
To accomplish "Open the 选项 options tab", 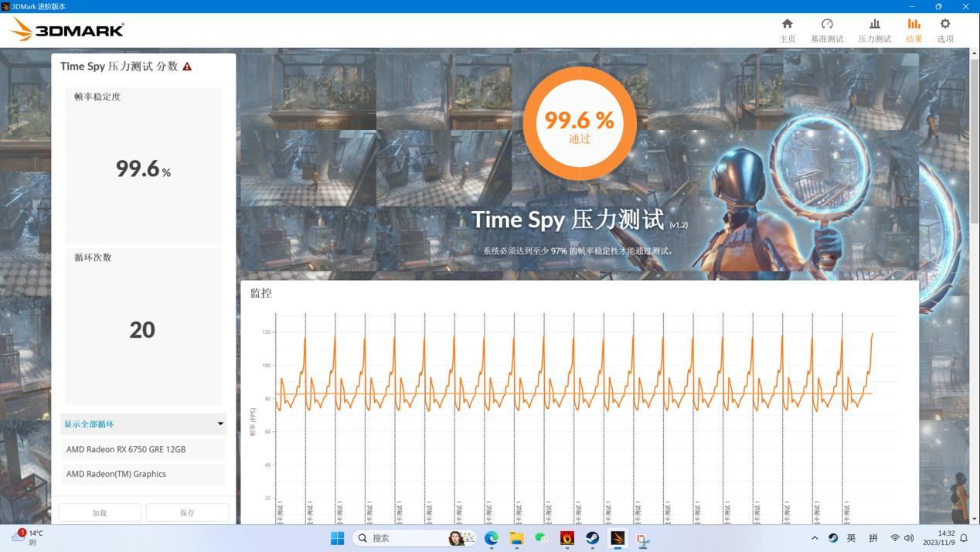I will tap(945, 30).
